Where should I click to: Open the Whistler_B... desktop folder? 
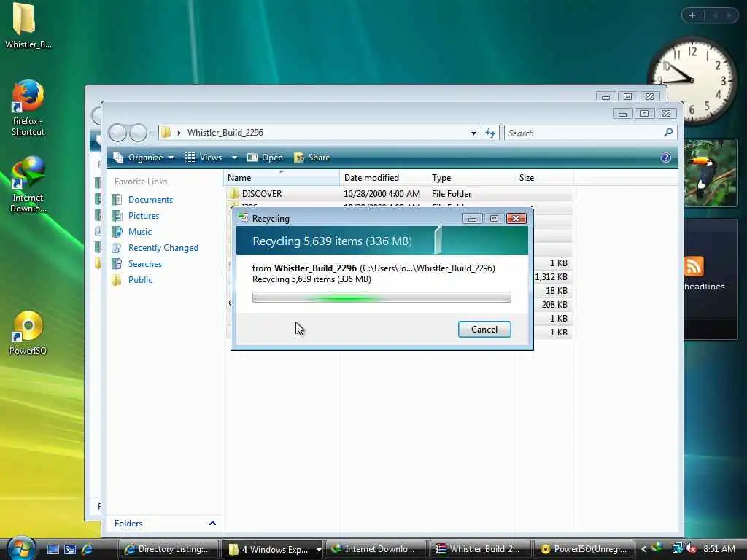point(28,26)
